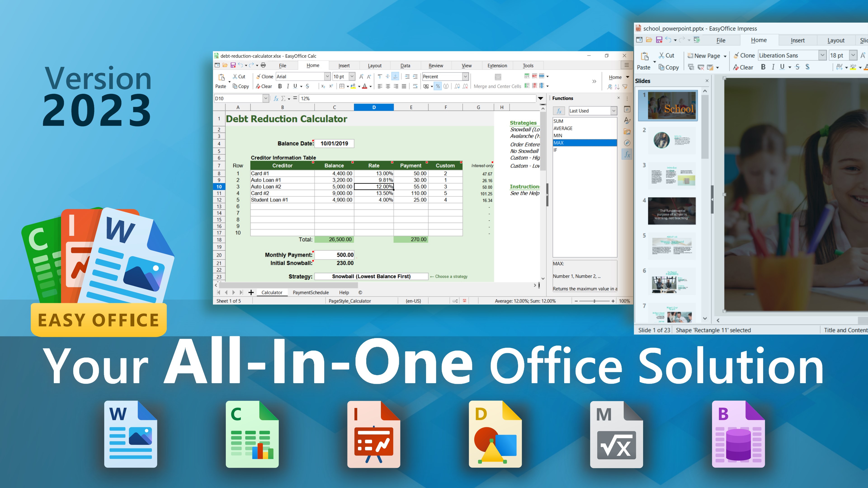
Task: Click the Print icon in Calc toolbar
Action: [263, 65]
